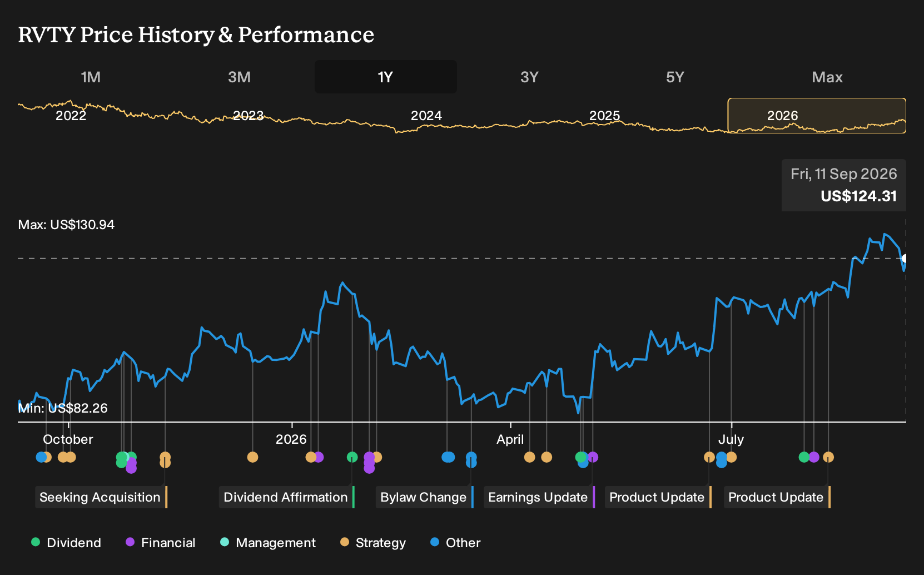
Task: Select the active 1Y range tab
Action: click(386, 77)
